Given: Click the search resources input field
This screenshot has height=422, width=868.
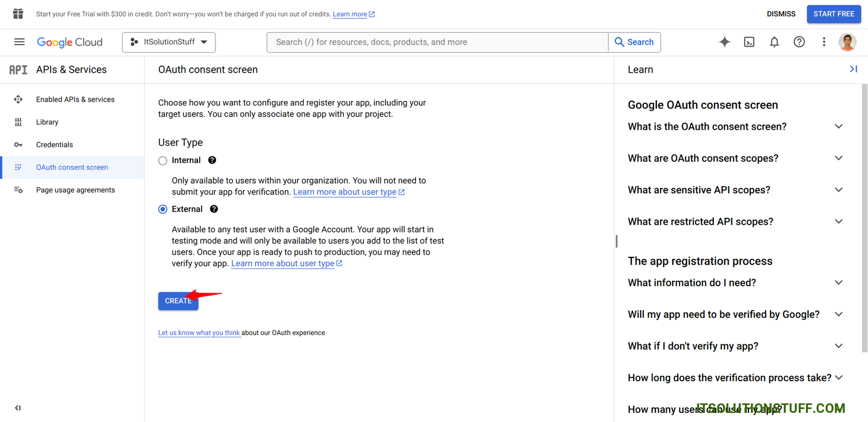Looking at the screenshot, I should click(x=437, y=42).
